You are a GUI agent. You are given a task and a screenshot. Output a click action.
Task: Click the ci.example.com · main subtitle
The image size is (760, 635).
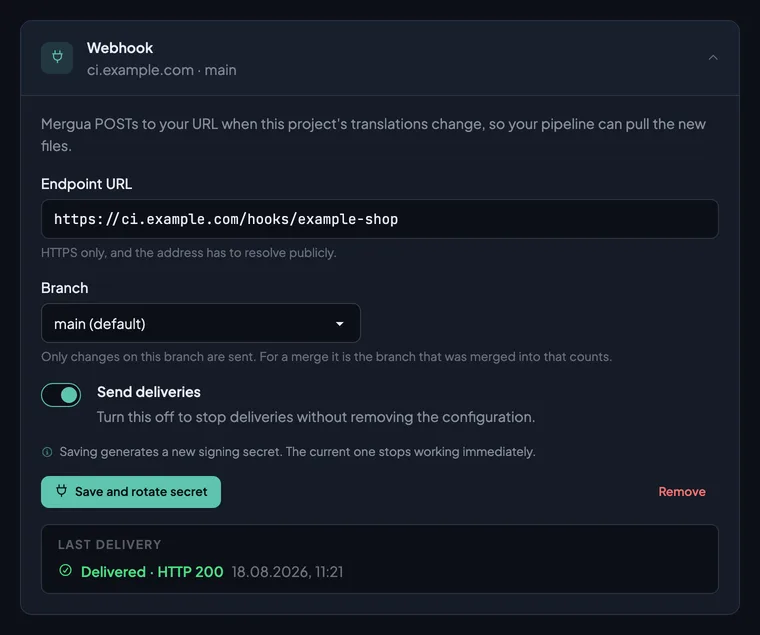[x=161, y=70]
